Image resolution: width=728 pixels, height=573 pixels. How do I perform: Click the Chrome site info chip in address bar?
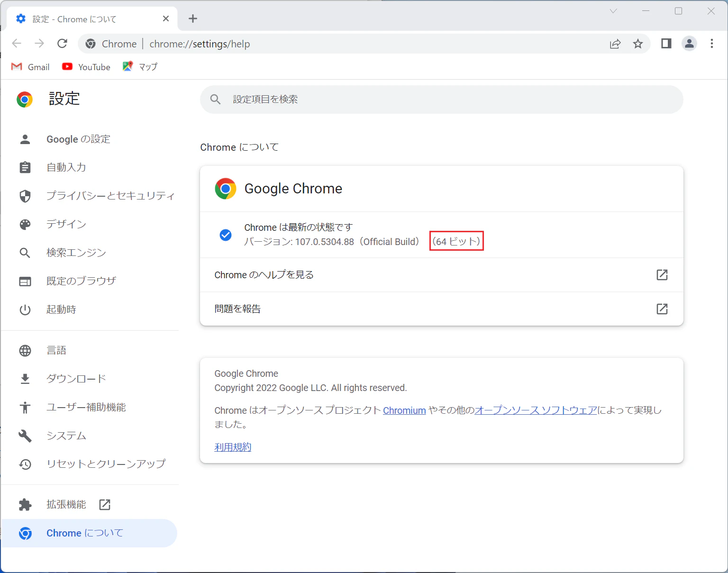111,44
